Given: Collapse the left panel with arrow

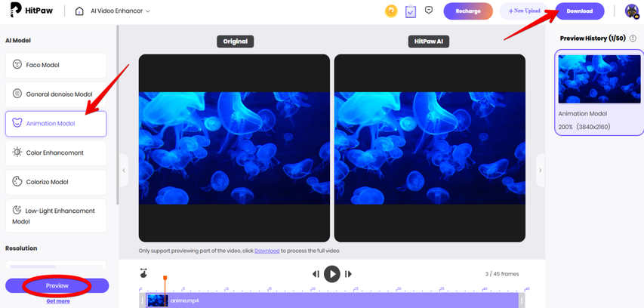Looking at the screenshot, I should click(x=124, y=170).
